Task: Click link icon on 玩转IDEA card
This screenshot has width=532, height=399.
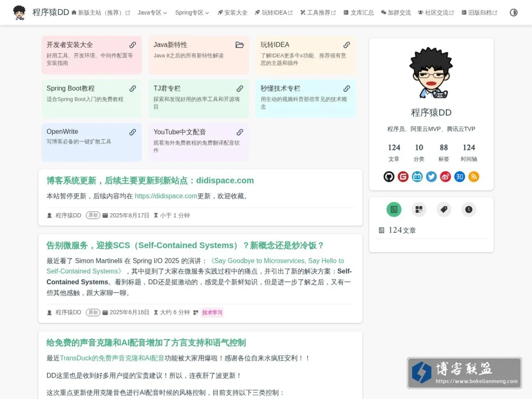Action: click(347, 45)
